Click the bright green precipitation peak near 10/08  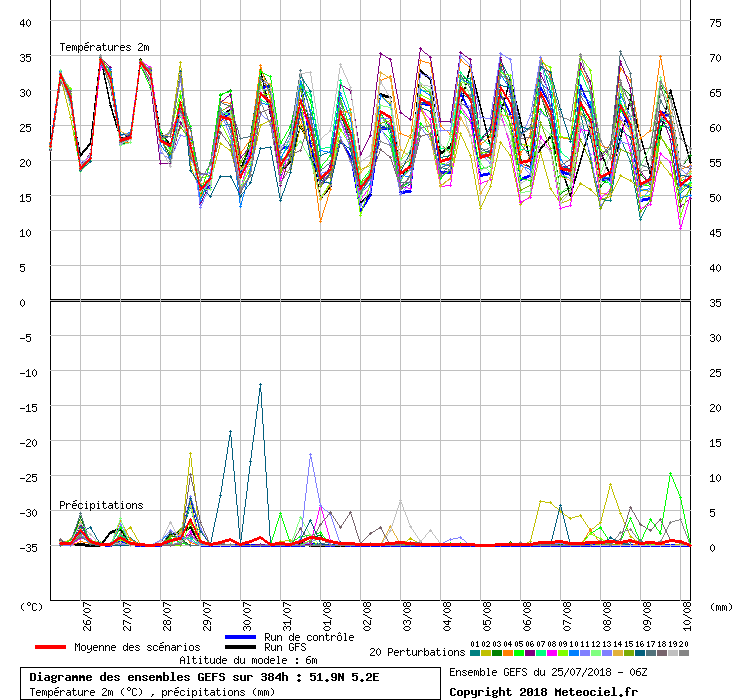click(671, 473)
